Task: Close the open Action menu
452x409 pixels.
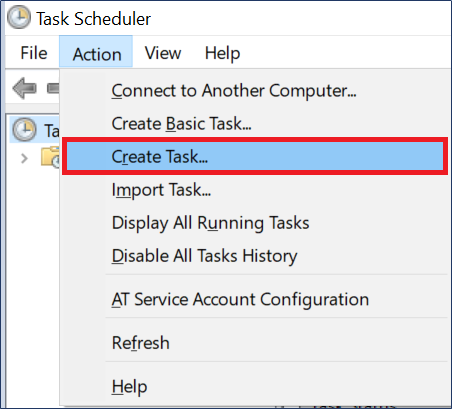Action: (96, 53)
